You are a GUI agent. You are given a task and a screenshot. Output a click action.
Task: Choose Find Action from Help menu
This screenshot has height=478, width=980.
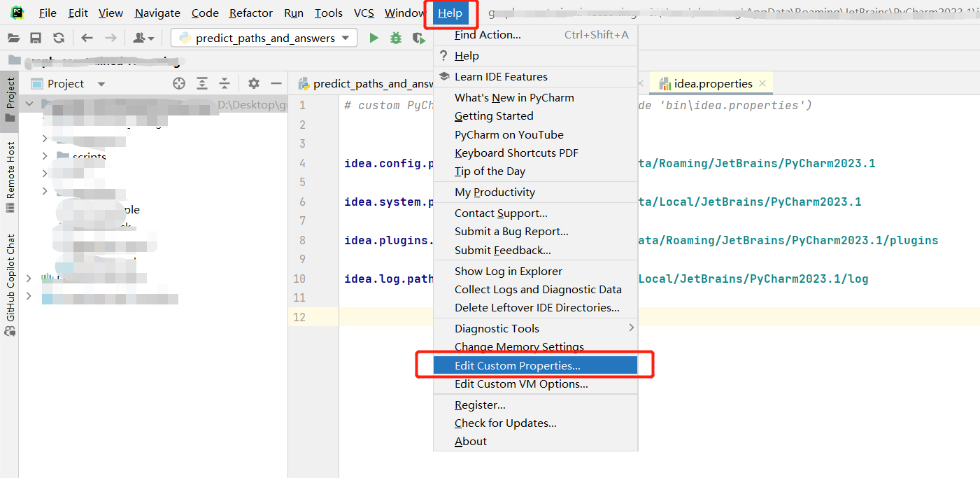(535, 34)
